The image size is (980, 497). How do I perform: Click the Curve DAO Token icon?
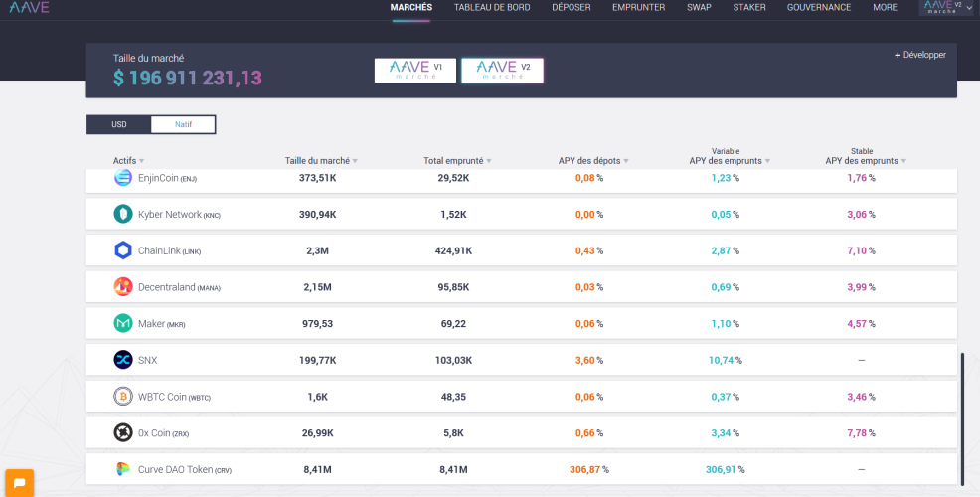[x=123, y=469]
